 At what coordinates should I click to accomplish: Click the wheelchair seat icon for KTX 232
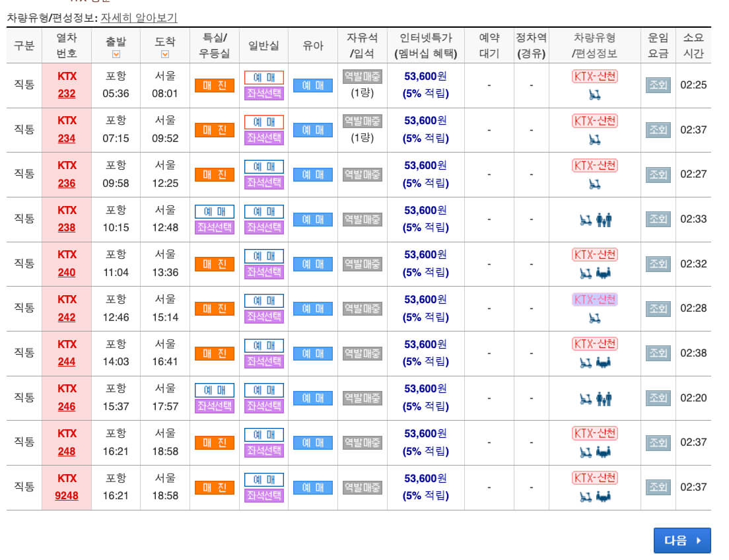tap(596, 94)
